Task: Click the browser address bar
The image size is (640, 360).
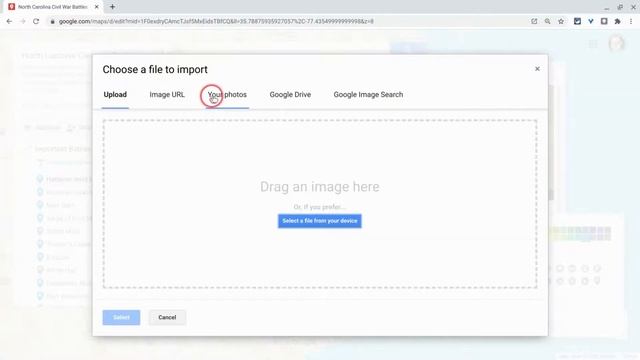Action: [286, 21]
